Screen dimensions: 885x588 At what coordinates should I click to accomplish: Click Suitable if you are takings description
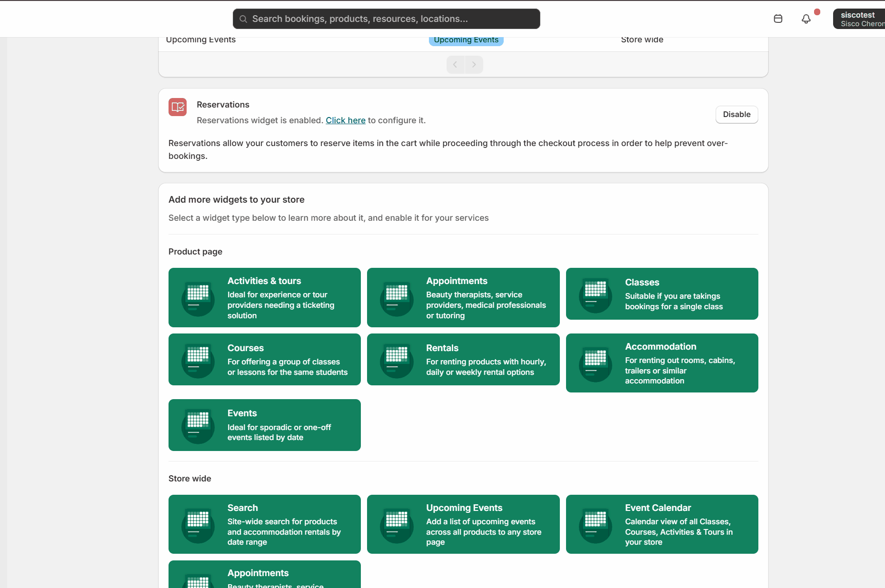coord(674,302)
